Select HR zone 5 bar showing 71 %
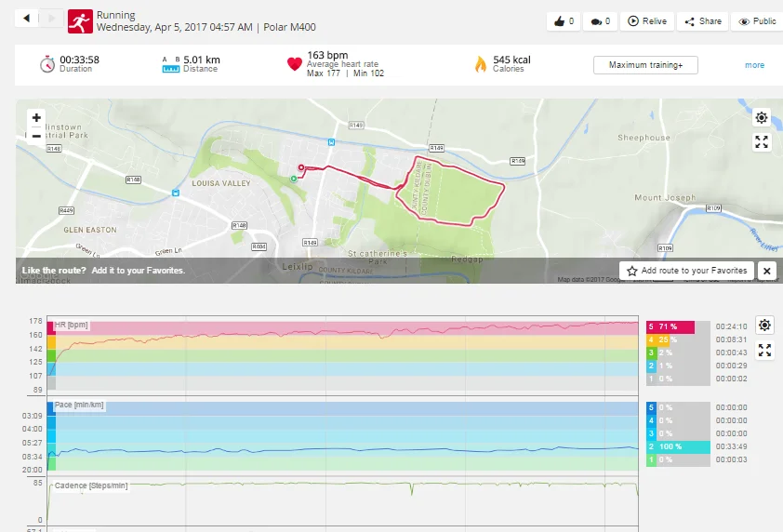The width and height of the screenshot is (783, 532). 678,326
